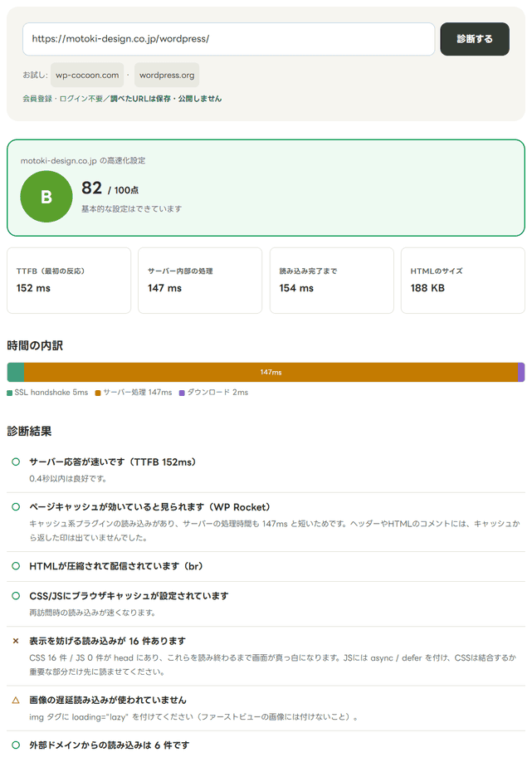Click 外部ドメインからの読み込みは 6 件です heading
This screenshot has height=767, width=532.
click(x=109, y=745)
